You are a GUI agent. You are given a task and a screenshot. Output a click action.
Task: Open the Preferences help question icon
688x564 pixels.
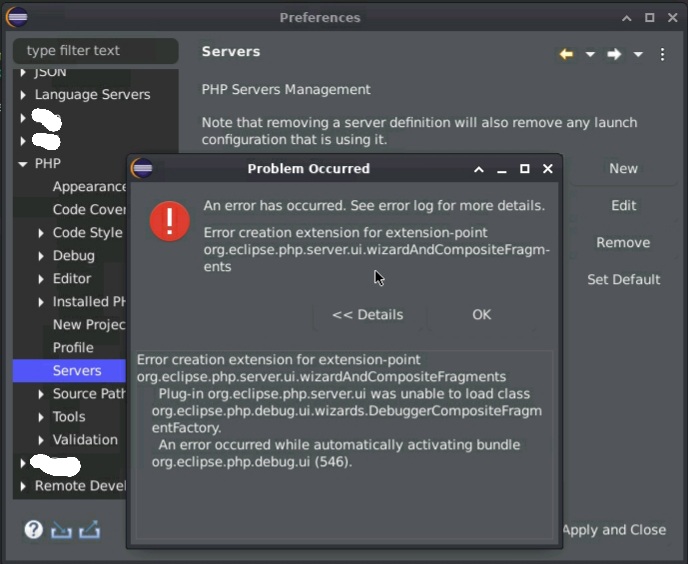(x=33, y=530)
